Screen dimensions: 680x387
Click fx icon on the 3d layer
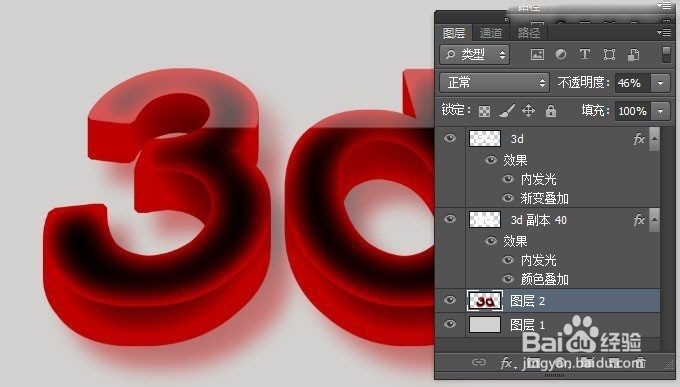(x=639, y=139)
